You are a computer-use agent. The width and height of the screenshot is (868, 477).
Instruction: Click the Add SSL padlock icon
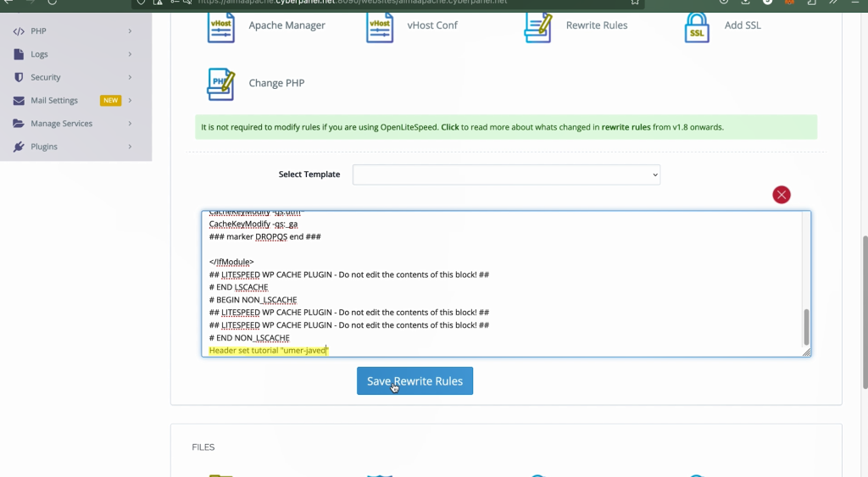pos(697,27)
